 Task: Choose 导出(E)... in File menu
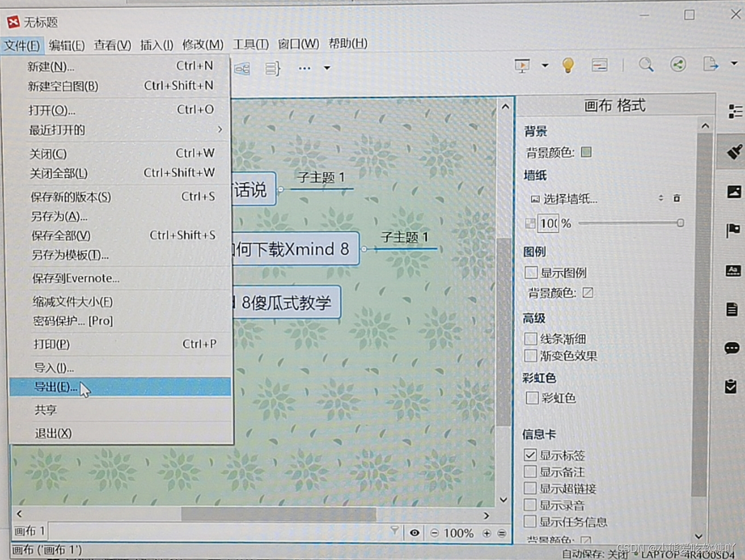pos(120,387)
